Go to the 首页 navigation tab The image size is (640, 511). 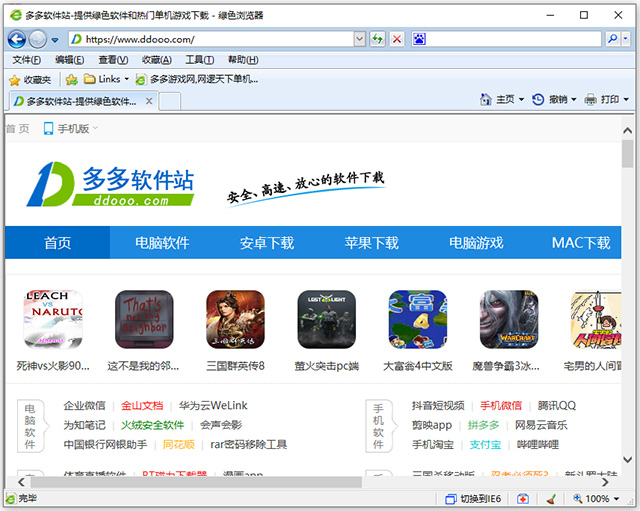[x=58, y=242]
